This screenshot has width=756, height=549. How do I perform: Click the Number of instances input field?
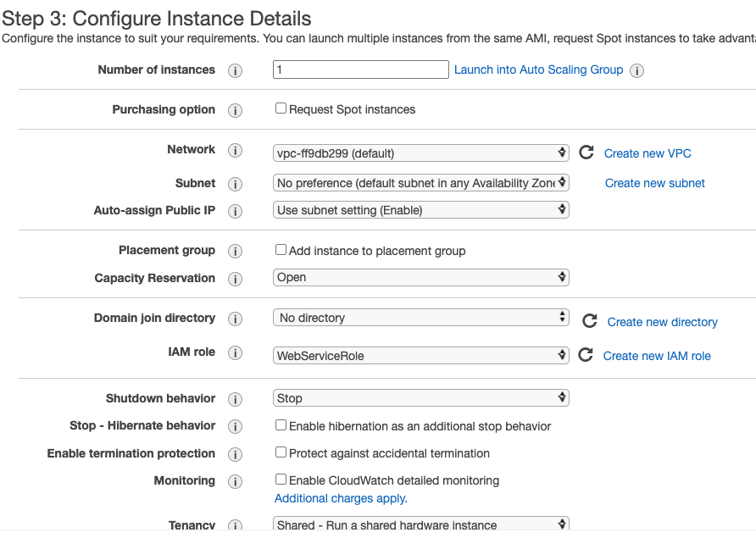coord(360,69)
